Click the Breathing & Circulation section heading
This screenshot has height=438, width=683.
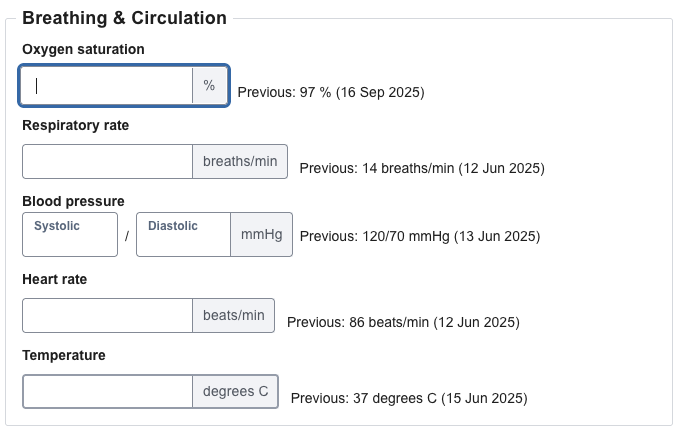pyautogui.click(x=124, y=17)
